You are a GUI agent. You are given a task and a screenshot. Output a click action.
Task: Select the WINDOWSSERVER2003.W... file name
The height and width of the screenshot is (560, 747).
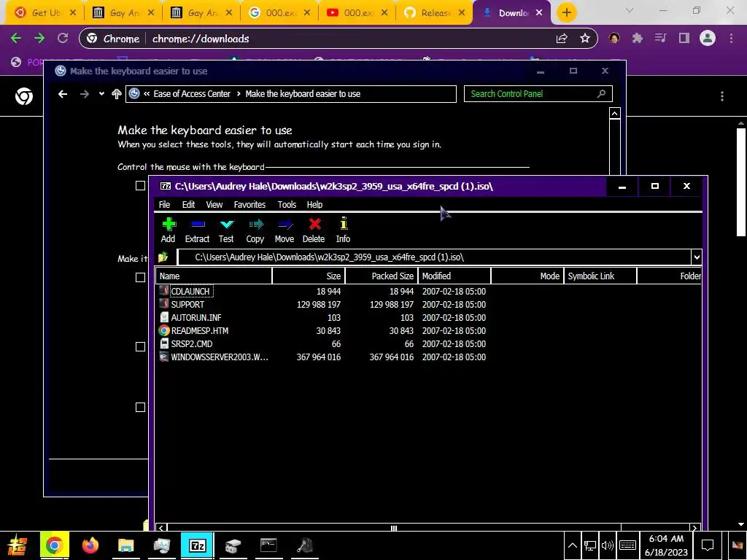[x=219, y=357]
